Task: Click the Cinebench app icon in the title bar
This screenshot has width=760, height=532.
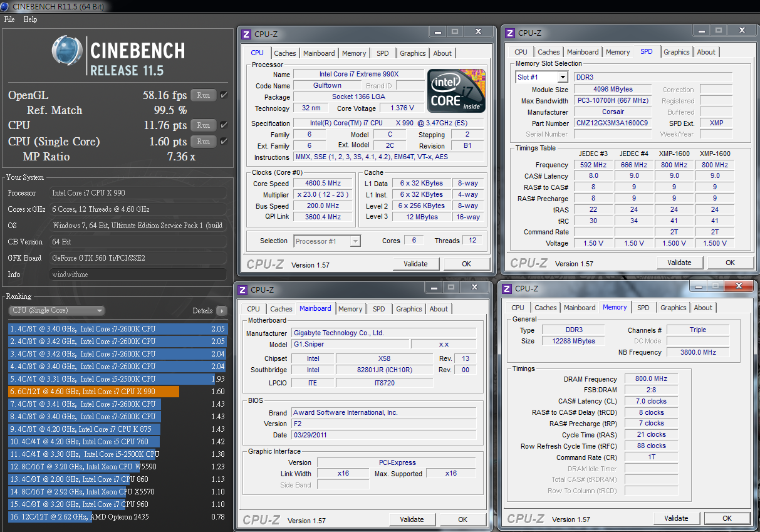Action: click(x=6, y=6)
